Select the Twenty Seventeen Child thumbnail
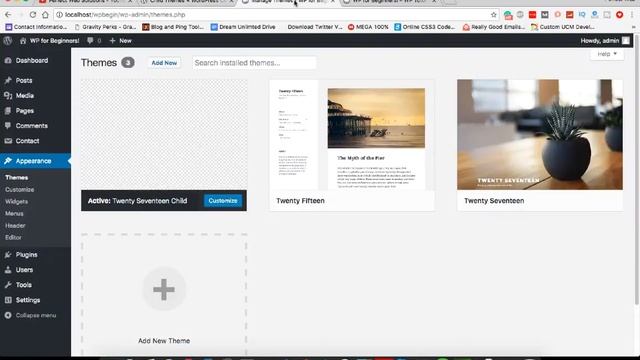The image size is (640, 360). point(164,135)
